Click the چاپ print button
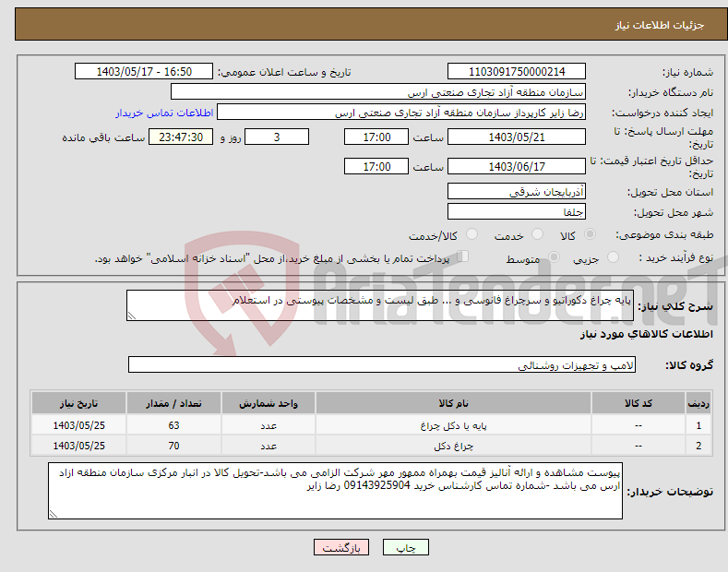Image resolution: width=728 pixels, height=572 pixels. pyautogui.click(x=406, y=547)
